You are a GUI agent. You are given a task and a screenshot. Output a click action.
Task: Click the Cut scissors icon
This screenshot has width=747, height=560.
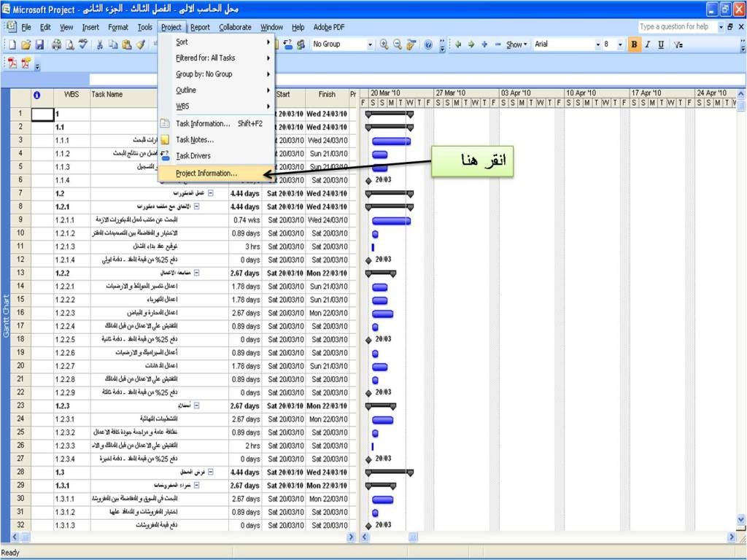tap(99, 44)
